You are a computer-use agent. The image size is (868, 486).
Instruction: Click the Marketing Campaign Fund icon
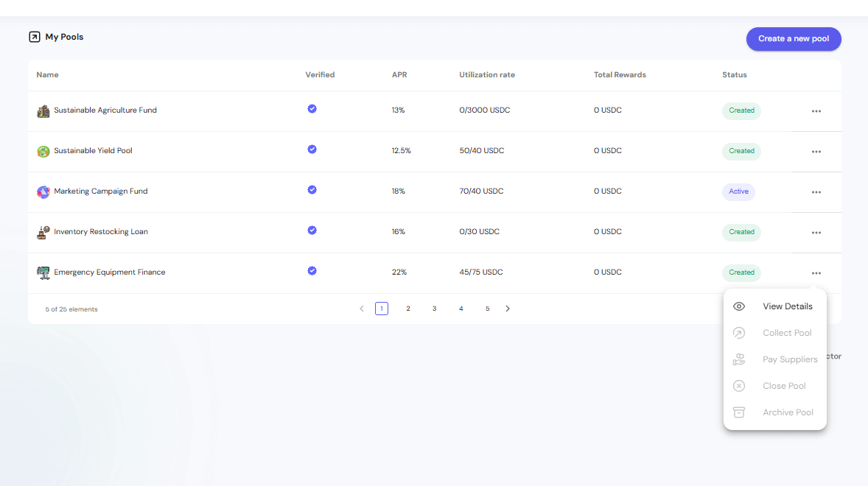[x=43, y=192]
